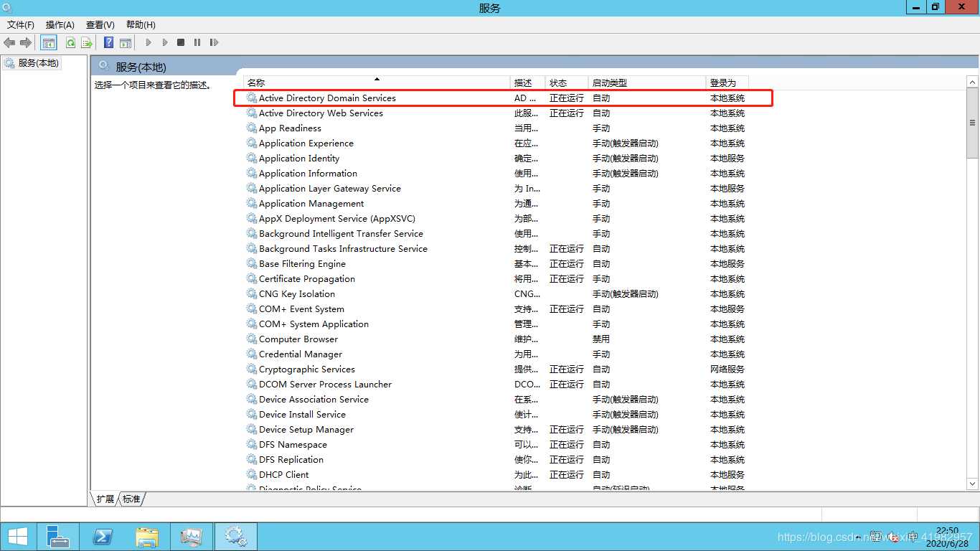Image resolution: width=980 pixels, height=551 pixels.
Task: Click 网络服务 logon for Cryptographic Services
Action: click(727, 369)
